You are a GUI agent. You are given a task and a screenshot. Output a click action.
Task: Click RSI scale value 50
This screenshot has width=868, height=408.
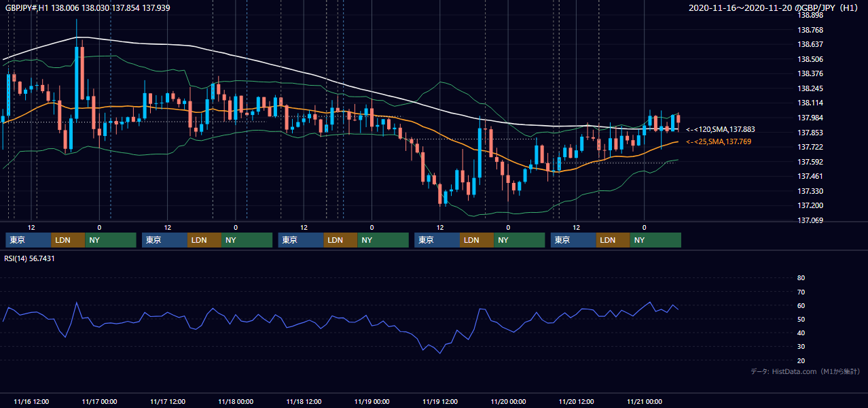[x=801, y=319]
